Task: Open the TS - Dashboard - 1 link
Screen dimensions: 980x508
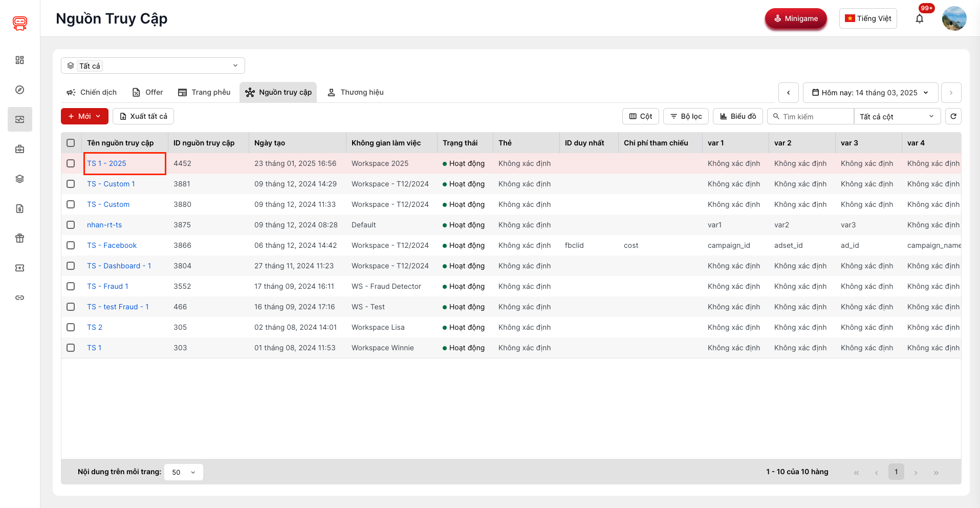Action: click(x=119, y=266)
